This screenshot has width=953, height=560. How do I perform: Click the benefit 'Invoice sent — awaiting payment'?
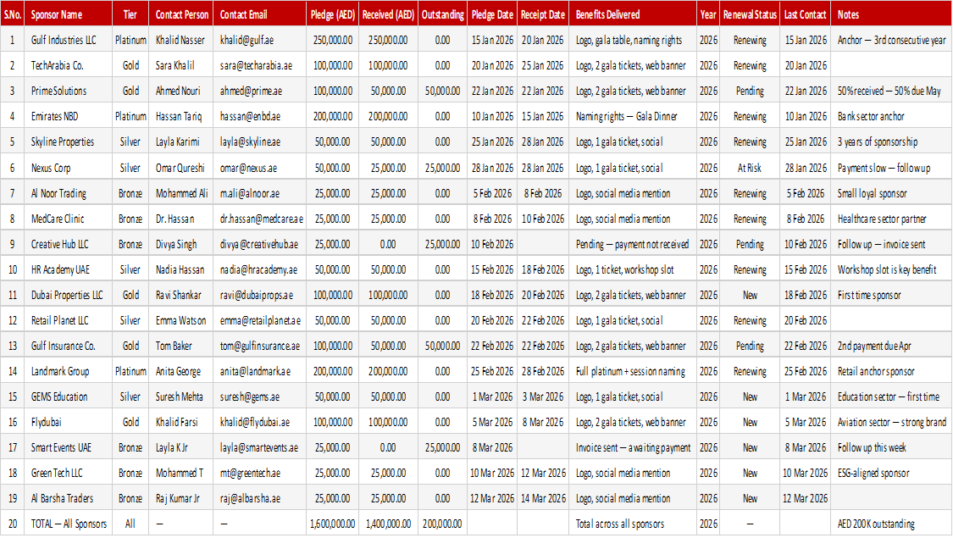tap(634, 448)
